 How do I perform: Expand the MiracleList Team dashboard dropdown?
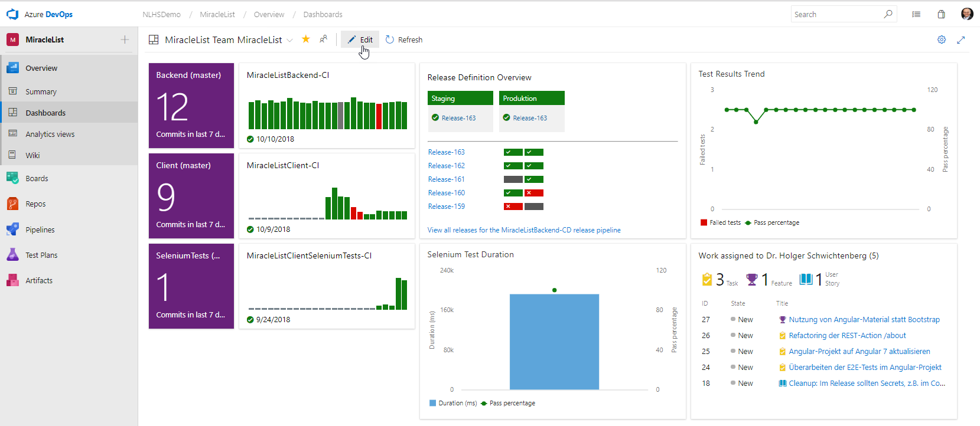(289, 40)
